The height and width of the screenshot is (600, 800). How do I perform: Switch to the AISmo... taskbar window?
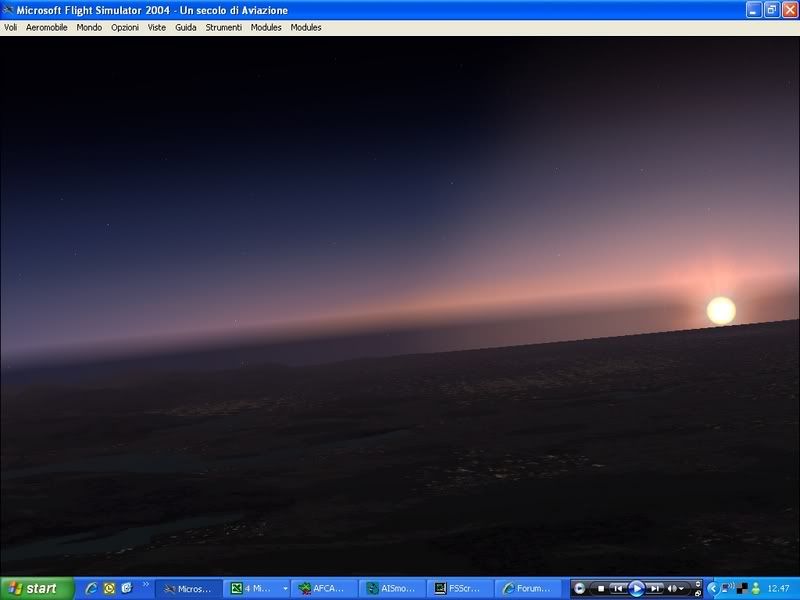pos(392,589)
